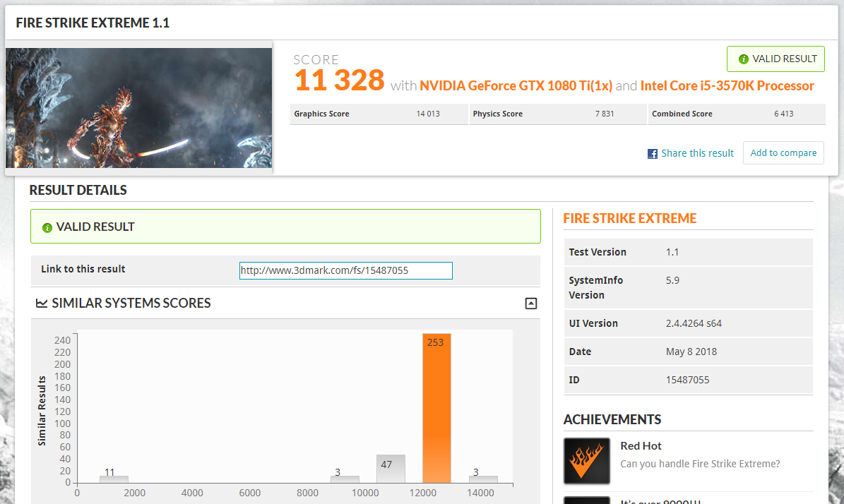
Task: Open the NVIDIA GeForce GTX 1080 Ti link
Action: point(516,86)
